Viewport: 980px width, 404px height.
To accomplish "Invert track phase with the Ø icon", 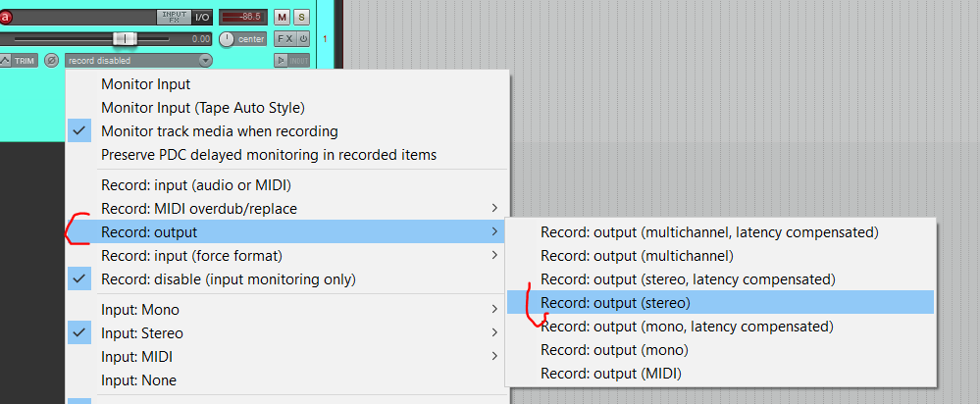I will [x=51, y=61].
